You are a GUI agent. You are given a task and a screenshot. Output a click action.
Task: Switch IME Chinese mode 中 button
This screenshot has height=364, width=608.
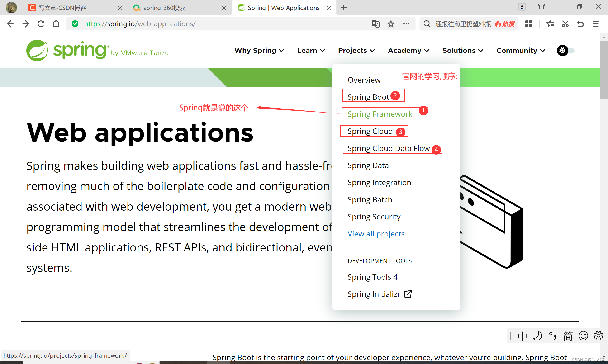[522, 336]
